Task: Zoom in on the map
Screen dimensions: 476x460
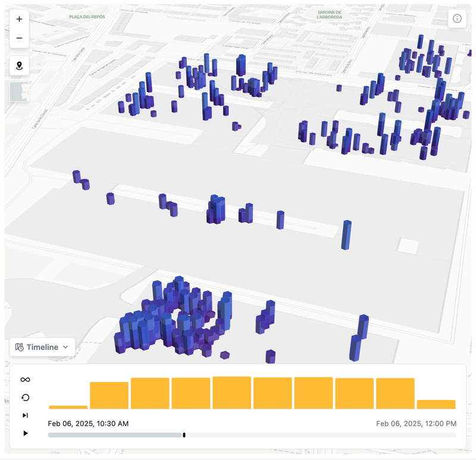Action: pyautogui.click(x=19, y=19)
